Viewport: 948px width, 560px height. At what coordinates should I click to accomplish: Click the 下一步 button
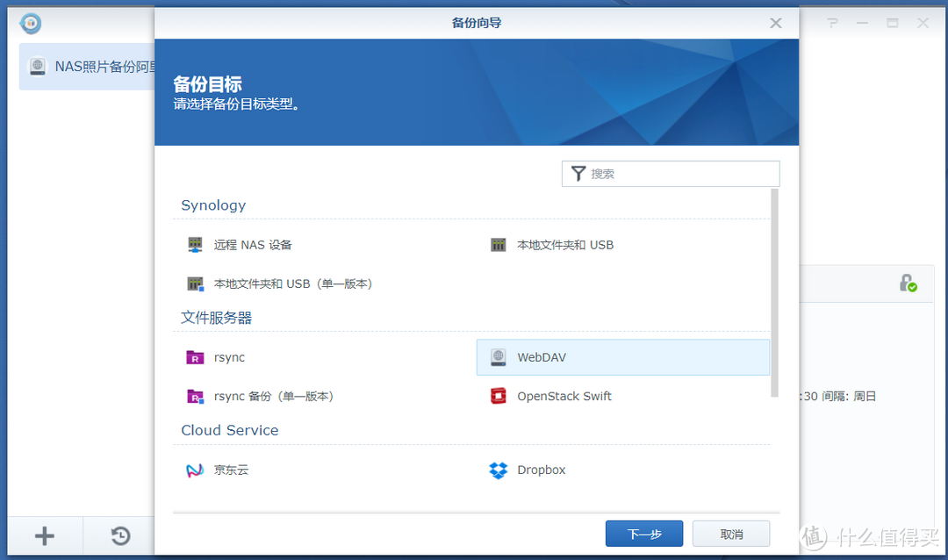[x=644, y=534]
